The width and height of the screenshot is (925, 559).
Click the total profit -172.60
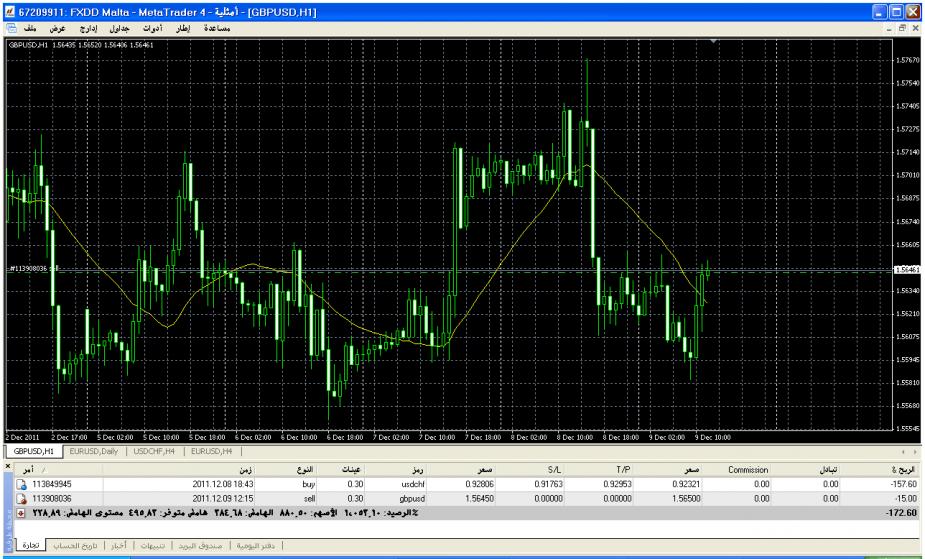click(903, 513)
